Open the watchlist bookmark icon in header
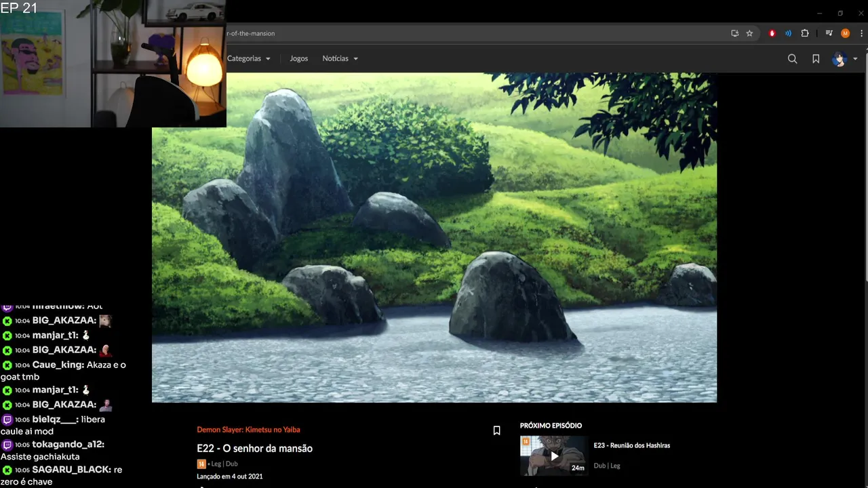Image resolution: width=868 pixels, height=488 pixels. pyautogui.click(x=816, y=59)
